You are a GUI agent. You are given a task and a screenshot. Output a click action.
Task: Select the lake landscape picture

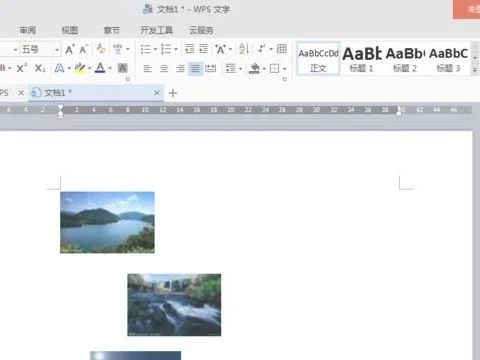107,222
